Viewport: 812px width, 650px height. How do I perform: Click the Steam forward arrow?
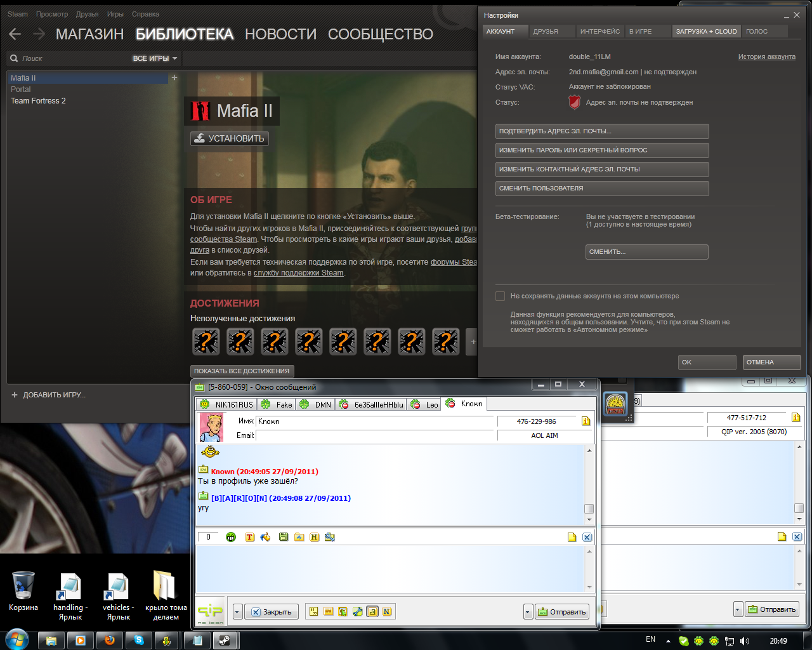39,34
